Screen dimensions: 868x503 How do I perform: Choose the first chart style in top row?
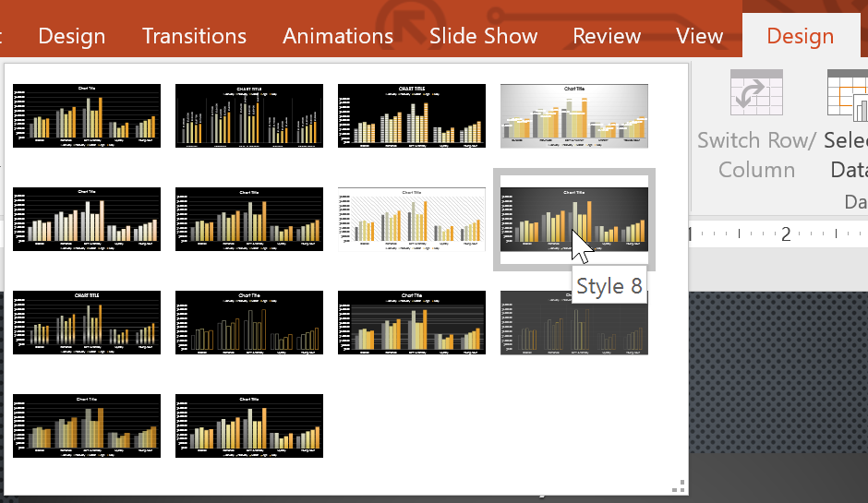[x=87, y=115]
